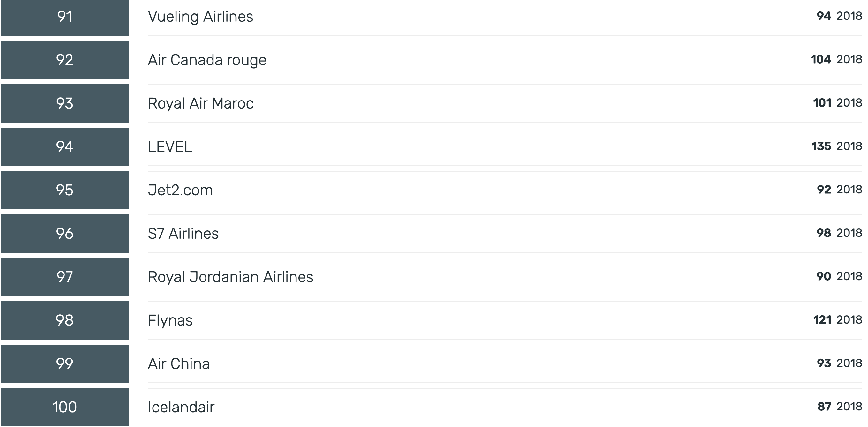868x427 pixels.
Task: Open the Icelandair entry
Action: point(181,407)
